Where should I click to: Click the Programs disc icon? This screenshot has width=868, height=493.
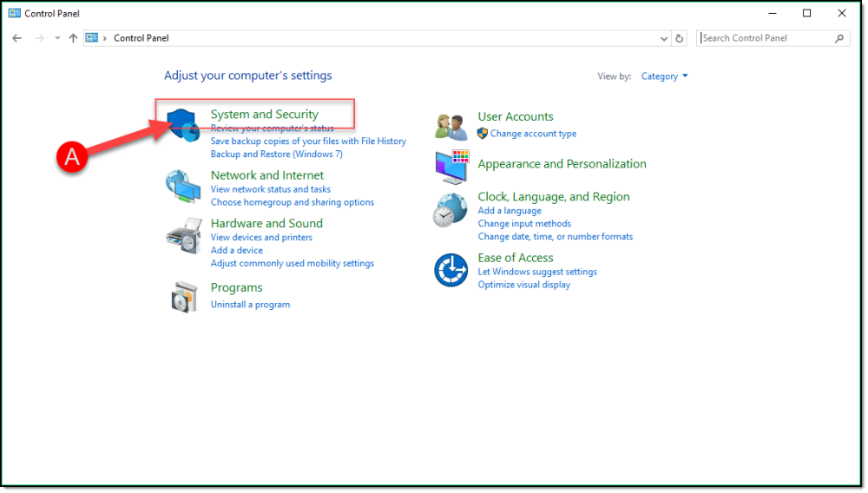click(x=184, y=297)
